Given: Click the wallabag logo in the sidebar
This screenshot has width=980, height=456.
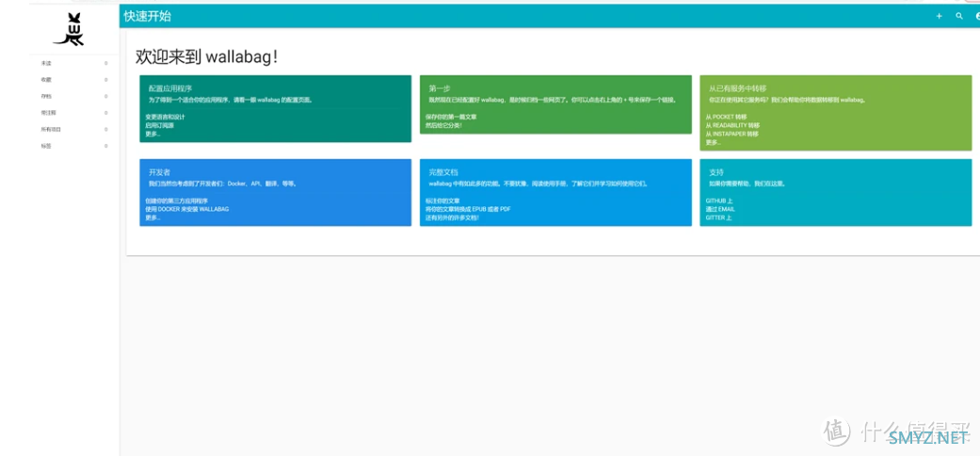Looking at the screenshot, I should point(70,29).
